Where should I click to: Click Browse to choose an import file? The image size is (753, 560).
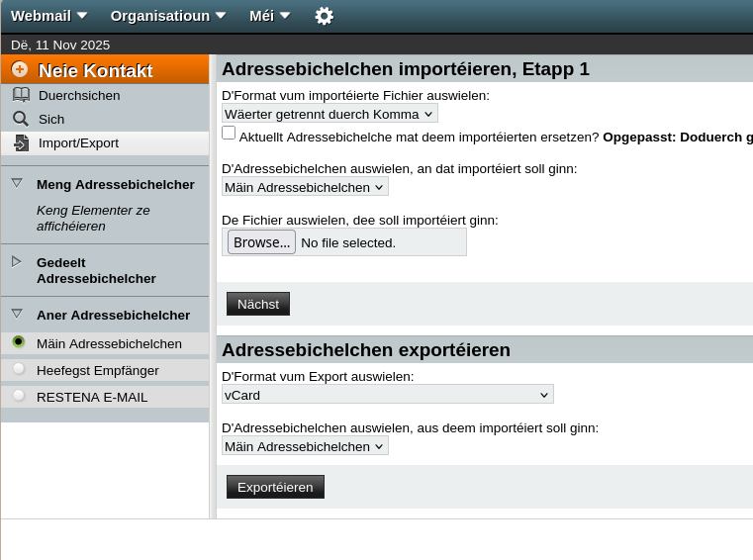point(261,242)
